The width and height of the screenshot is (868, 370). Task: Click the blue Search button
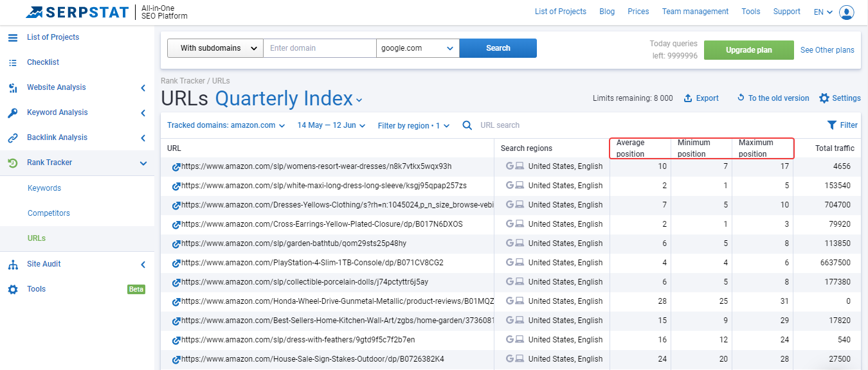498,48
